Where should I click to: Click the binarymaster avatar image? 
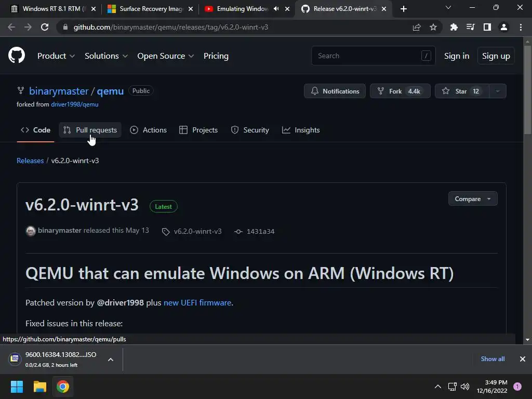click(x=31, y=231)
